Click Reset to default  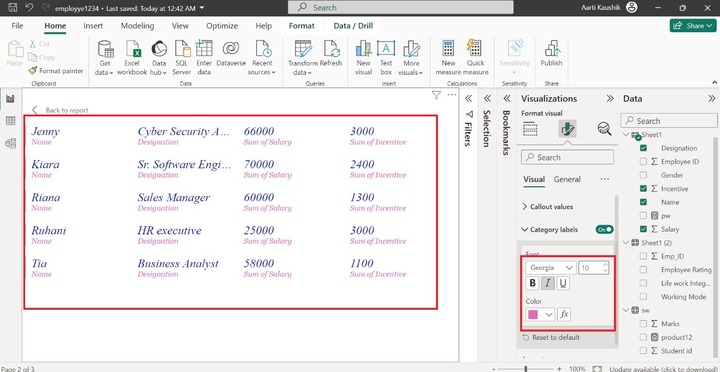tap(551, 338)
